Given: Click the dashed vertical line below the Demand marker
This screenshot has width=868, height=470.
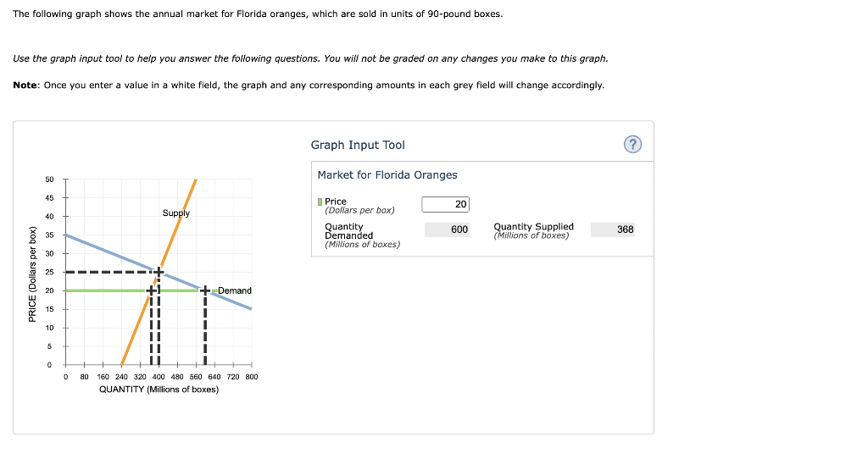Looking at the screenshot, I should coord(204,330).
